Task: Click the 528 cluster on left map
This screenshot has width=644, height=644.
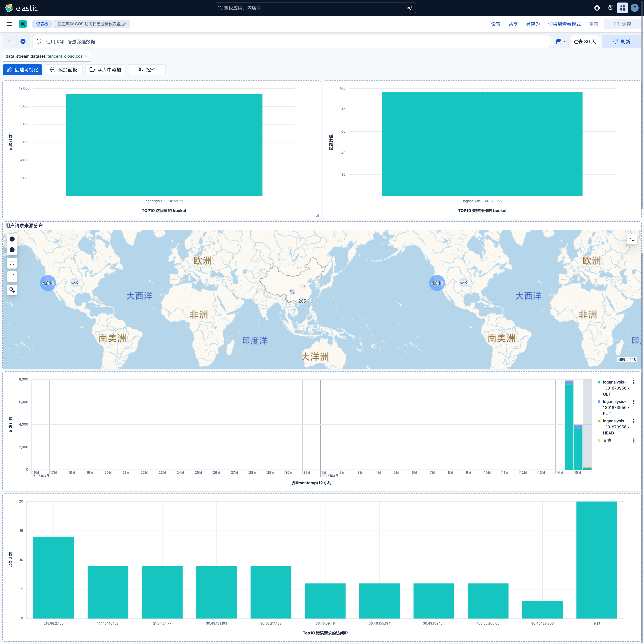Action: coord(74,283)
